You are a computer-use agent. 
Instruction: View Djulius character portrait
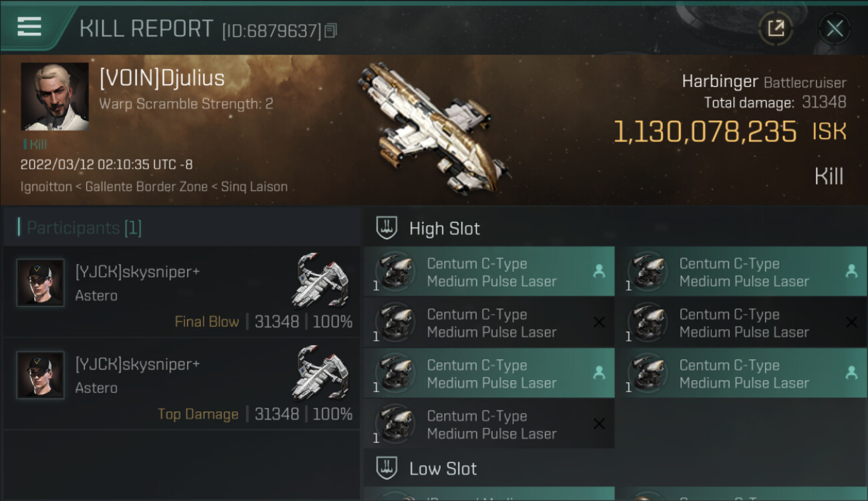point(55,97)
